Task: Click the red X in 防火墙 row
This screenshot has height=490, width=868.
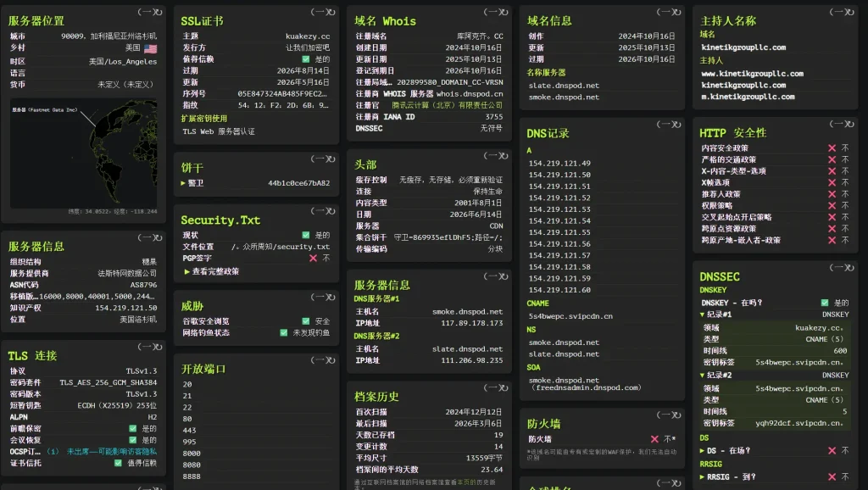Action: click(x=654, y=439)
